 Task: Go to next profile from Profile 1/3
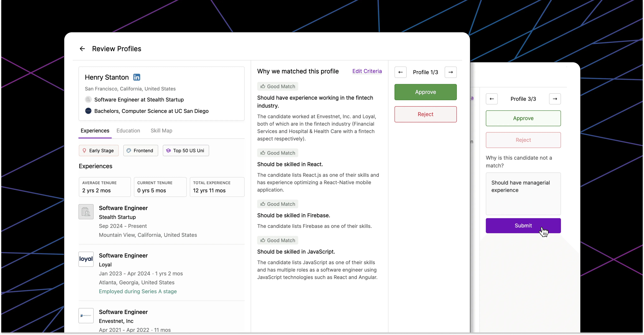[x=450, y=72]
